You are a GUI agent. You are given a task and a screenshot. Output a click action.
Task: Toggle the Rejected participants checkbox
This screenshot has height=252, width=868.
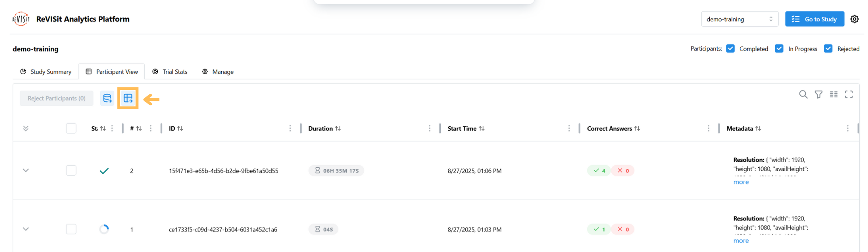[x=828, y=48]
